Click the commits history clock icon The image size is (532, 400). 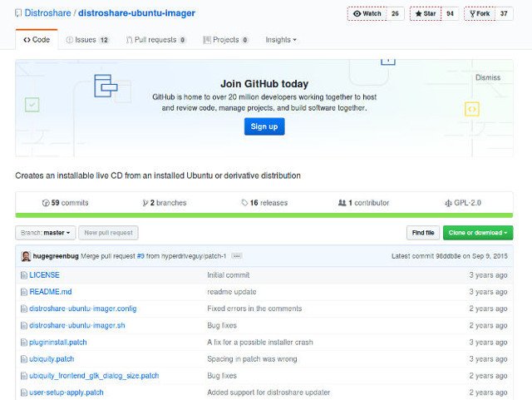46,203
